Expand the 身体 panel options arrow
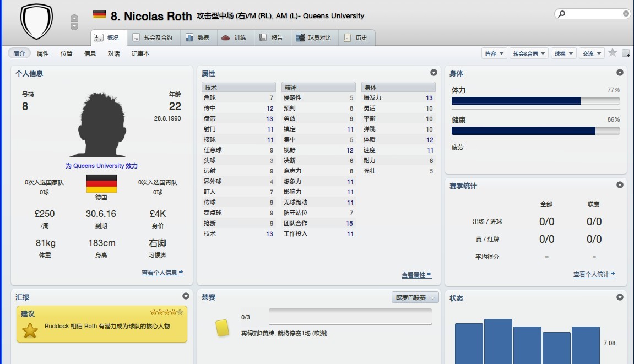The image size is (634, 364). click(620, 72)
